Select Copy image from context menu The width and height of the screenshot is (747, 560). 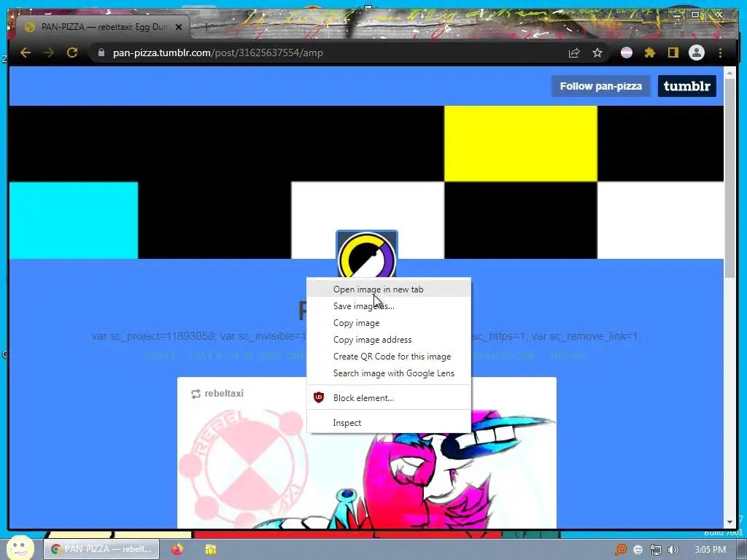coord(389,323)
